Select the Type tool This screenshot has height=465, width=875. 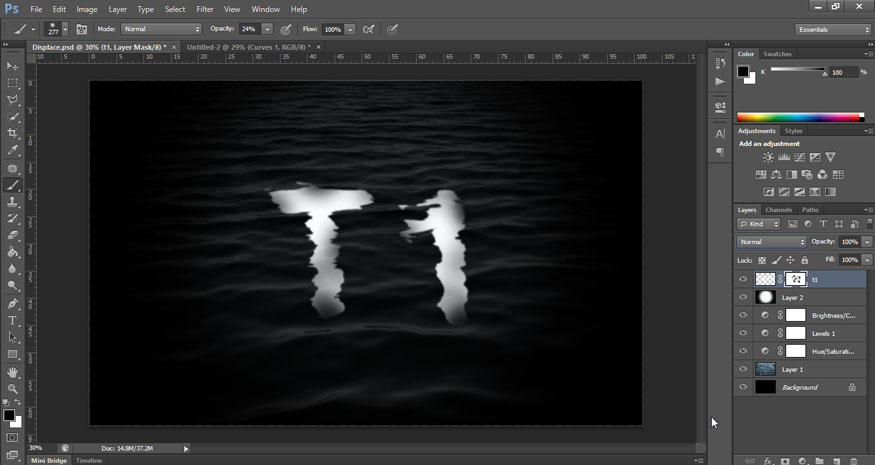13,321
